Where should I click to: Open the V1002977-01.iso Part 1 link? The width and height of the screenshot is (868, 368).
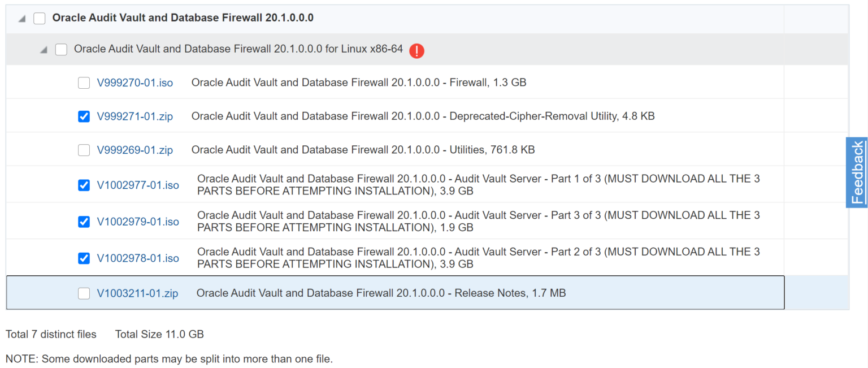click(136, 185)
